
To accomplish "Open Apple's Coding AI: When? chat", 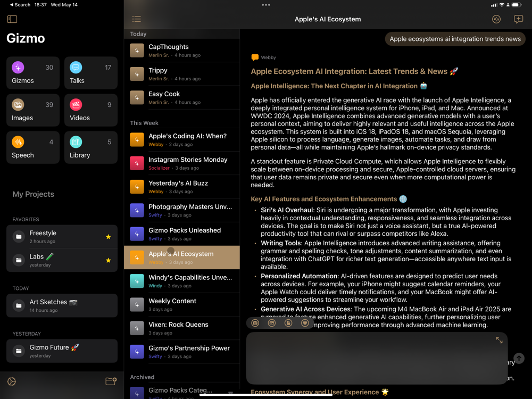I will point(182,140).
